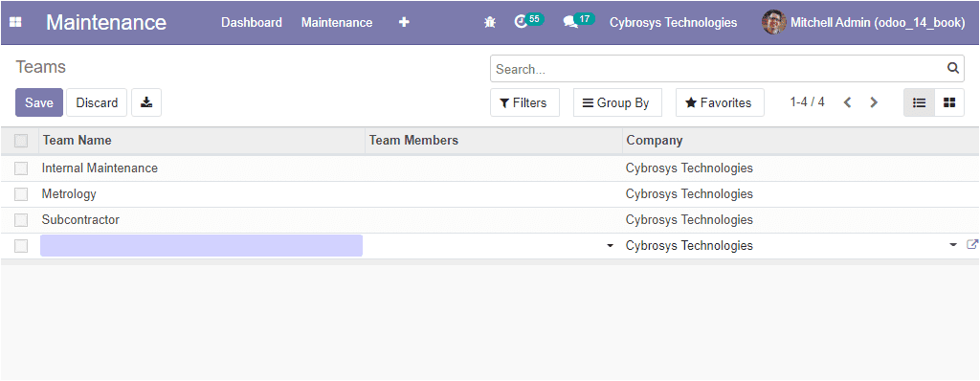This screenshot has width=980, height=381.
Task: Open the debug bug icon menu
Action: coord(490,23)
